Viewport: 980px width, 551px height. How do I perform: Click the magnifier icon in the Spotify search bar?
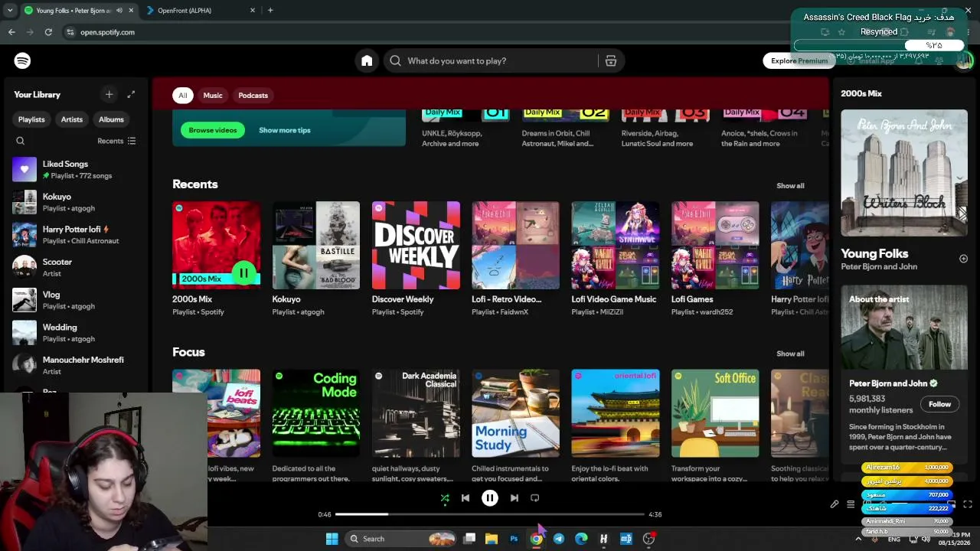click(x=395, y=60)
